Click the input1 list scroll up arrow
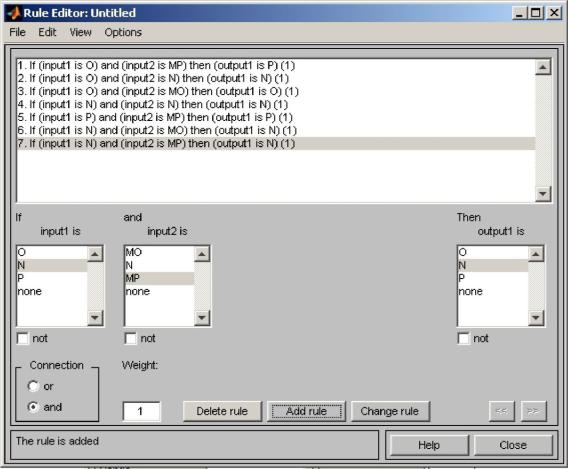This screenshot has width=568, height=469. [95, 254]
